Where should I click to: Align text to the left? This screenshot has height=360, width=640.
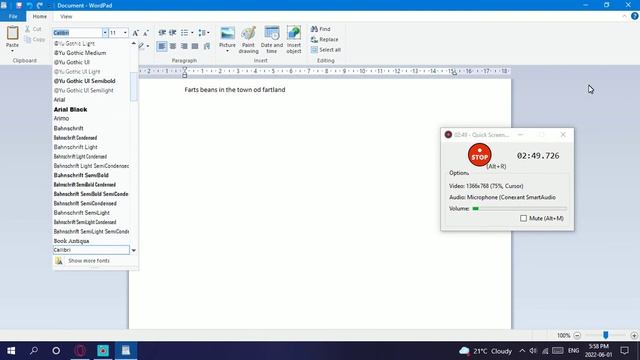click(x=162, y=46)
